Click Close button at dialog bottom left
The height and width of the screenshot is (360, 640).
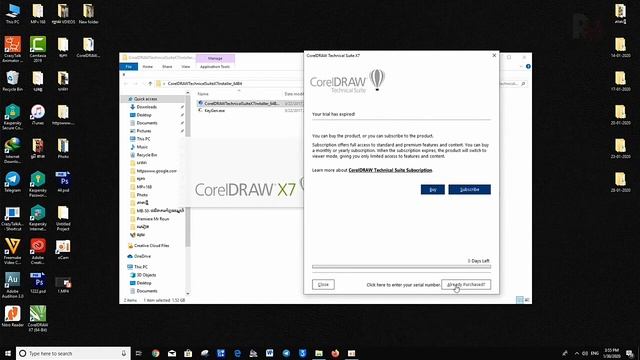click(x=323, y=284)
